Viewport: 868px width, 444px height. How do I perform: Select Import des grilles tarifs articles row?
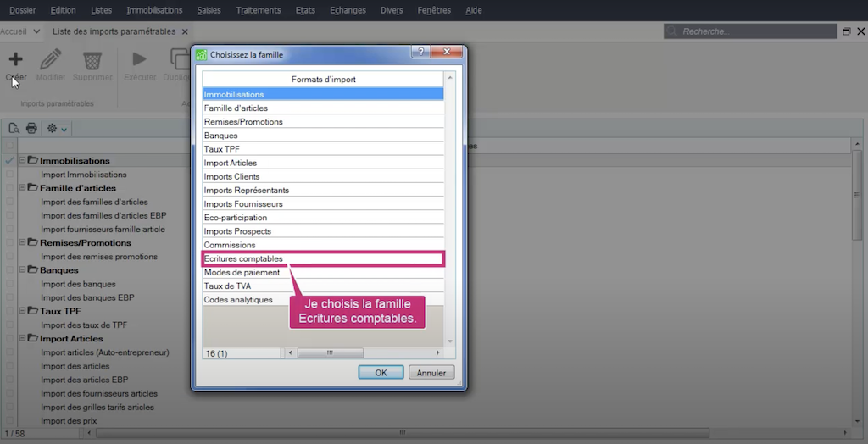click(97, 408)
